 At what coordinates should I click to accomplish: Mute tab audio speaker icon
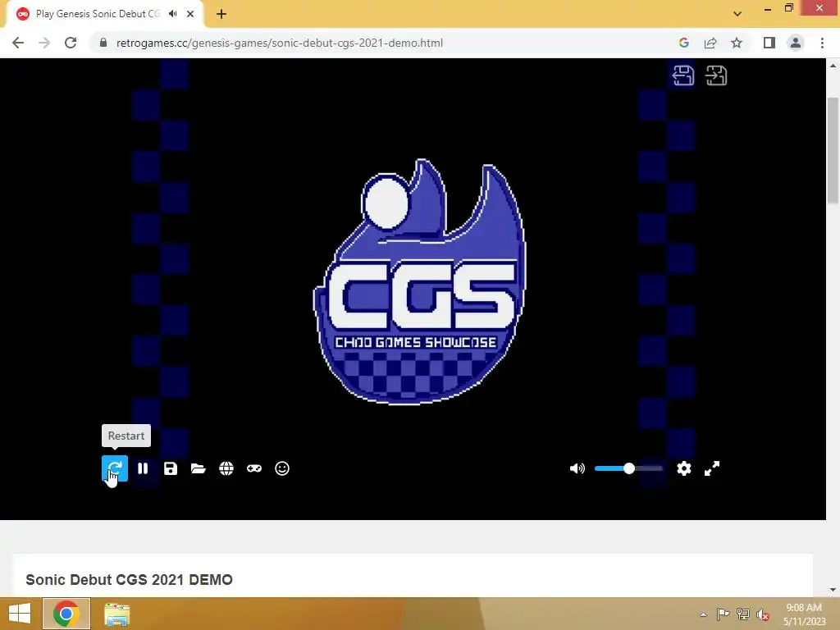172,14
